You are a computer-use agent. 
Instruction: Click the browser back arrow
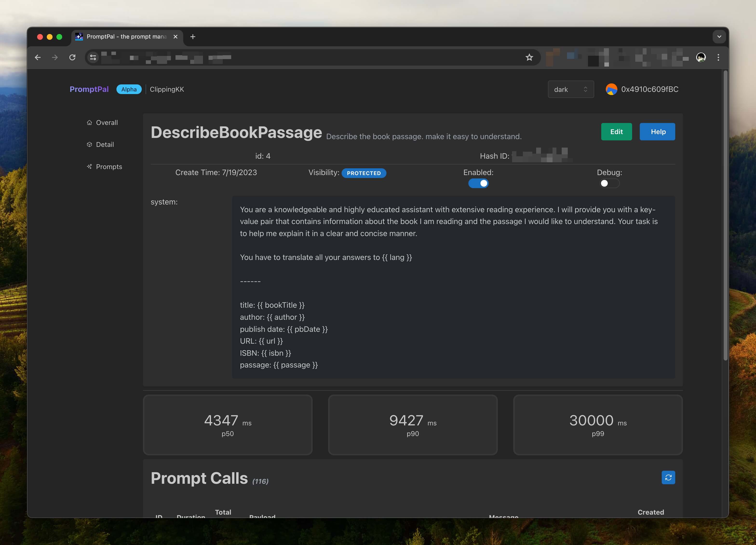[x=38, y=57]
